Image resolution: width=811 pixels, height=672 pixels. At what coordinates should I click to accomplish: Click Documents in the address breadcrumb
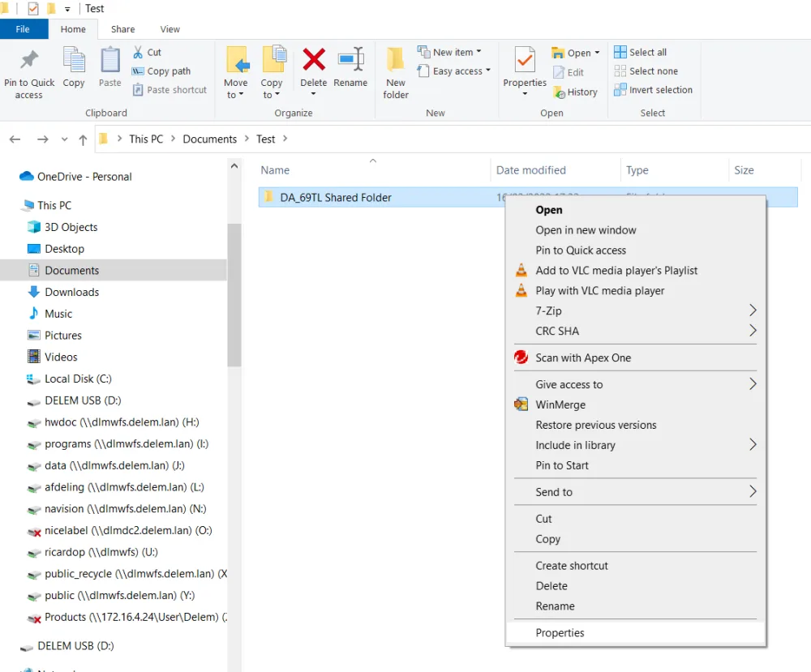click(209, 139)
